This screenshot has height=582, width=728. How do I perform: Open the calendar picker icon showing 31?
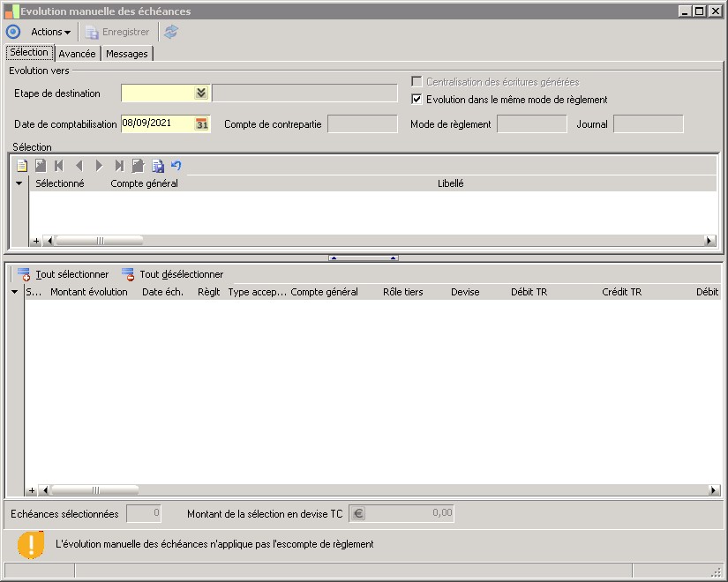(202, 124)
